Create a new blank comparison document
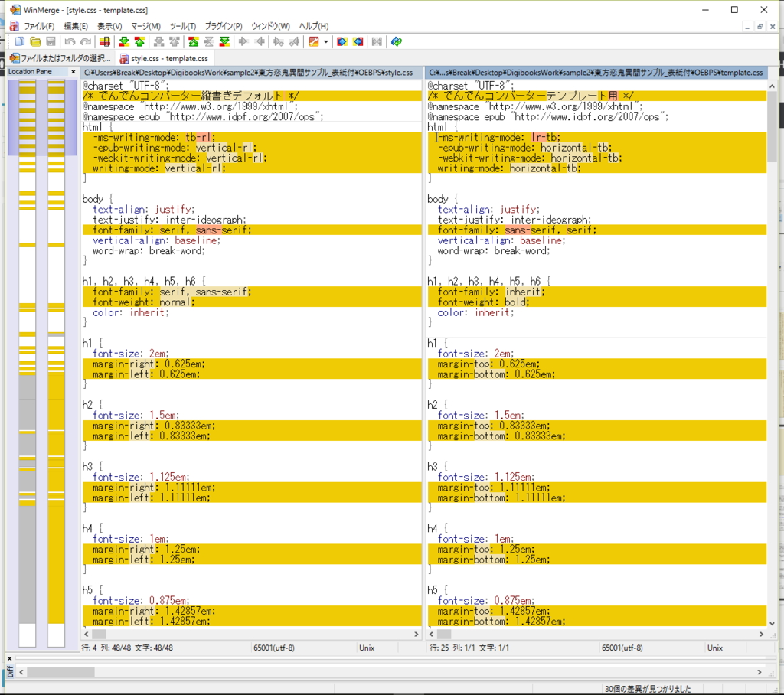The width and height of the screenshot is (784, 695). point(19,41)
